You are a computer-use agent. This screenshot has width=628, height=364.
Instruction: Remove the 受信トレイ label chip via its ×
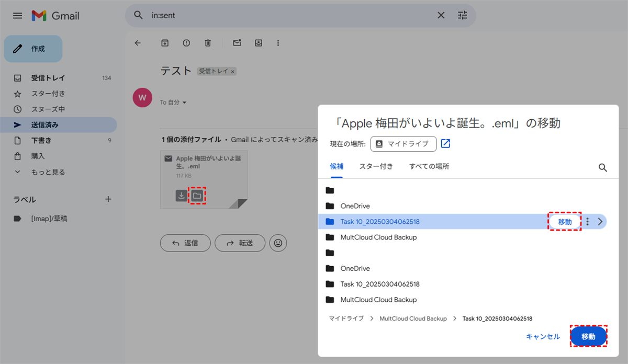pos(233,71)
